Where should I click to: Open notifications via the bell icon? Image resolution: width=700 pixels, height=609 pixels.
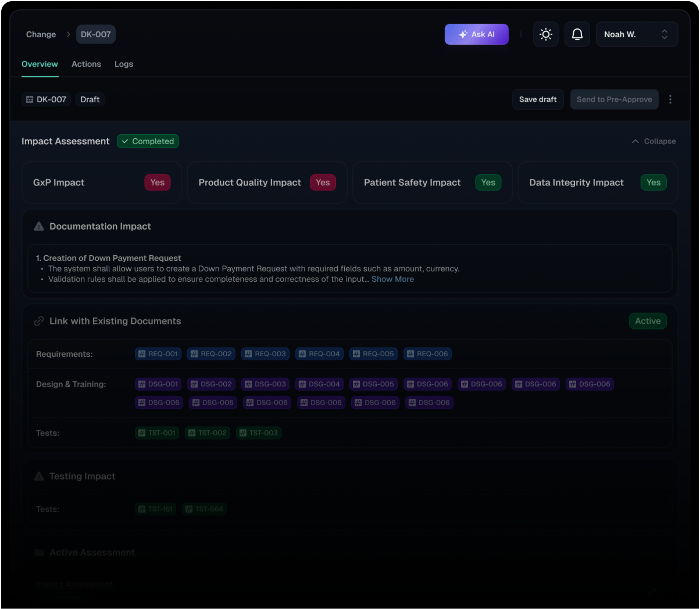point(577,34)
